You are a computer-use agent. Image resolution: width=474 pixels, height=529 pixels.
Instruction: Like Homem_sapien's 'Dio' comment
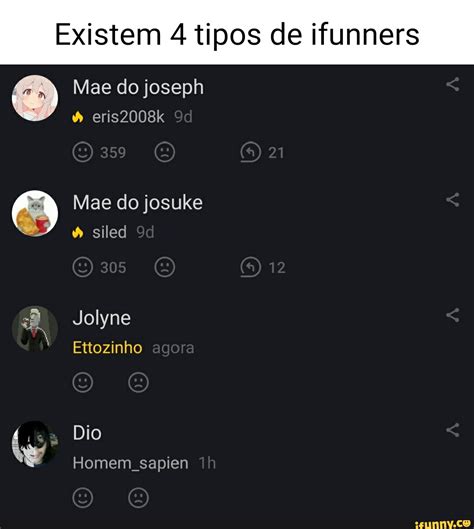(x=83, y=498)
